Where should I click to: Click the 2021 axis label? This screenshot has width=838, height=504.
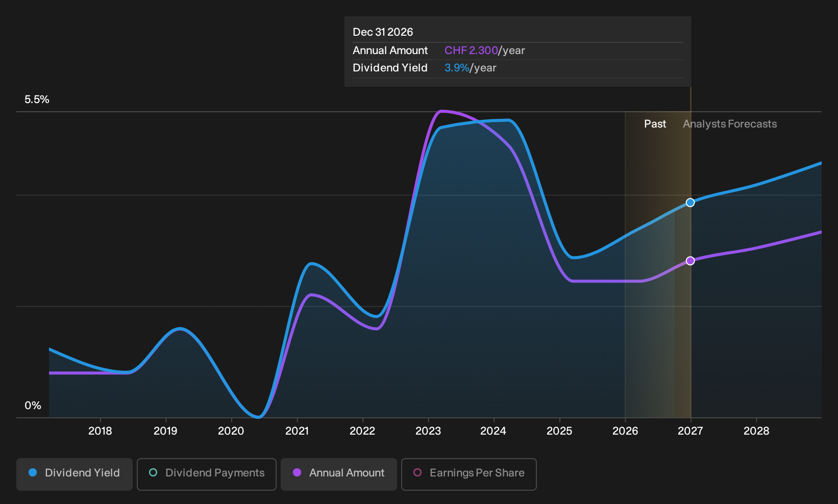pos(297,431)
